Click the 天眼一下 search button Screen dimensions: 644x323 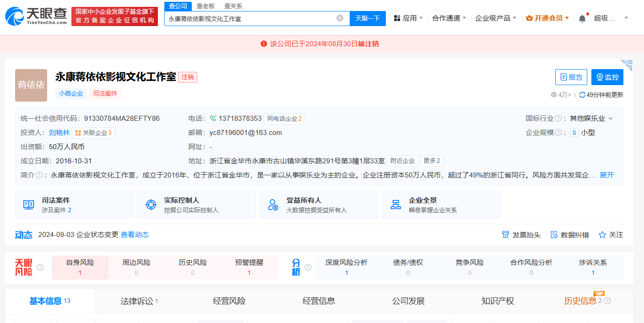[368, 18]
